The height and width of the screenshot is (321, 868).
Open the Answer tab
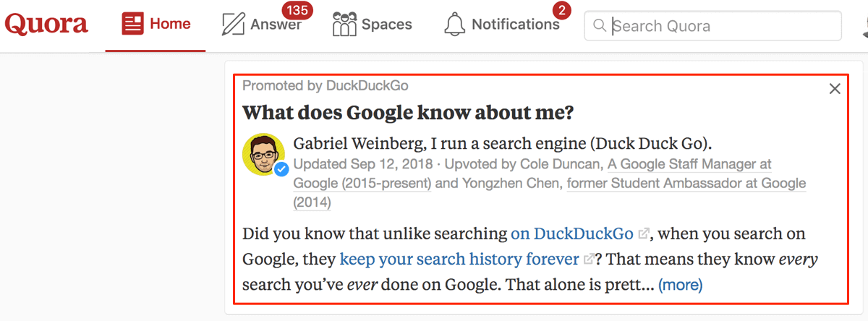262,25
